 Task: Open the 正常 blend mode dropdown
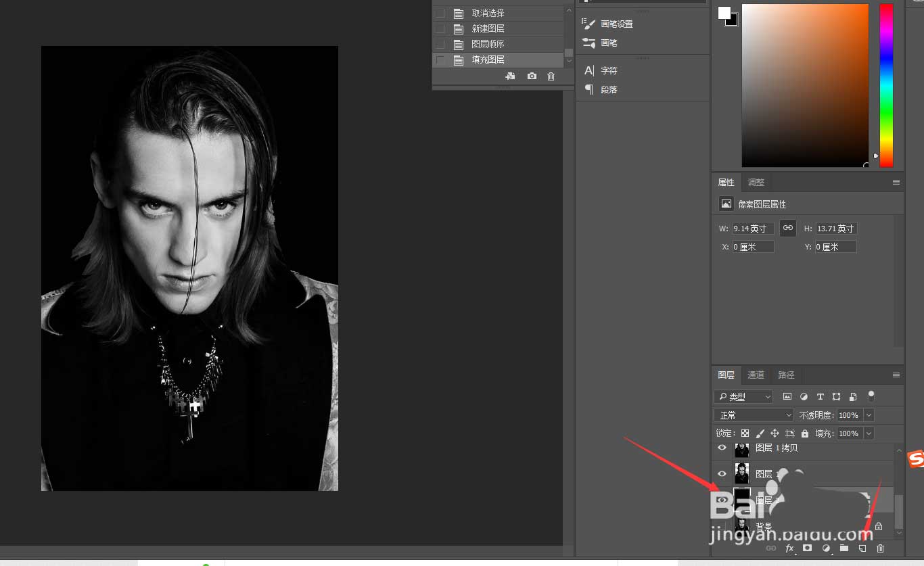pos(754,415)
